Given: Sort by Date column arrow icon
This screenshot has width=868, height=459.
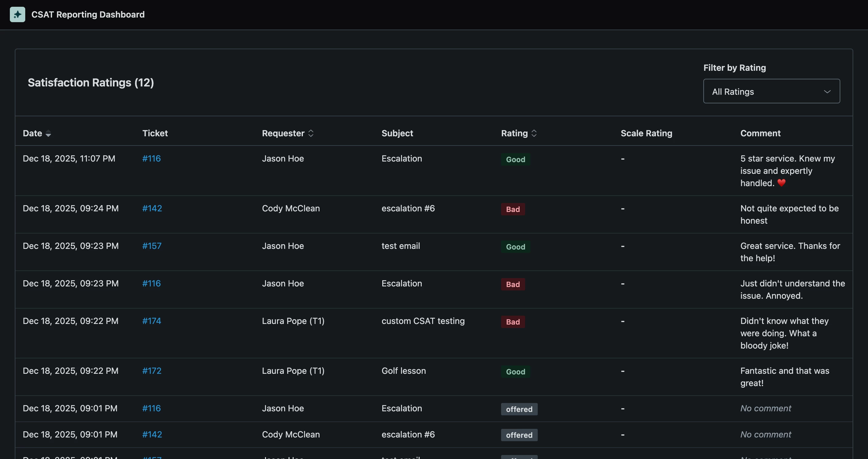Looking at the screenshot, I should [48, 134].
